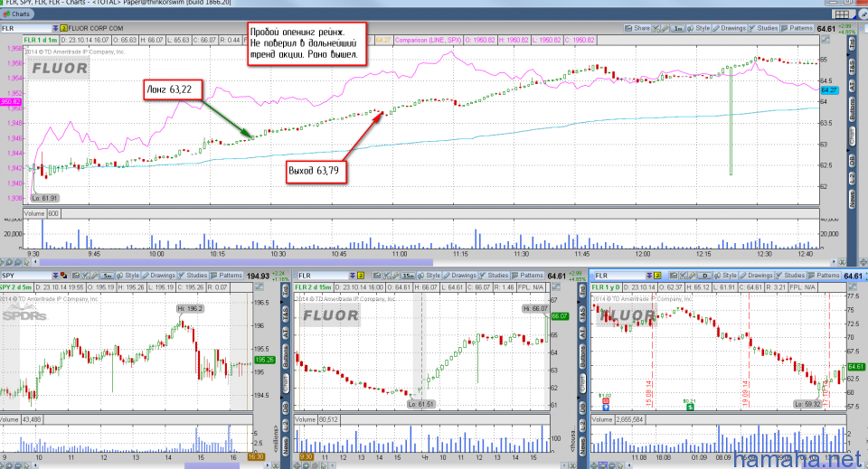Open DB side tab on main chart

point(852,160)
